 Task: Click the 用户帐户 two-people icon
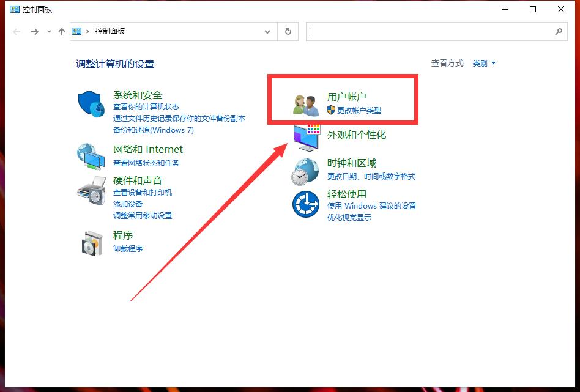[x=305, y=104]
